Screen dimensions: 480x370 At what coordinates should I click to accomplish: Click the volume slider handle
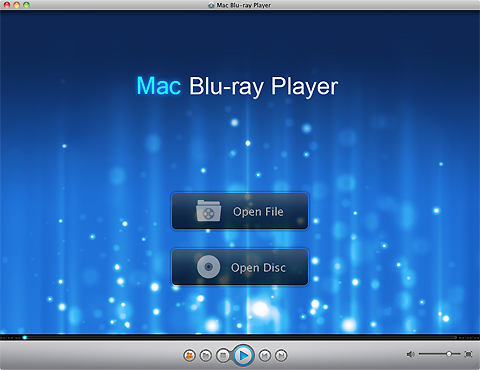449,354
